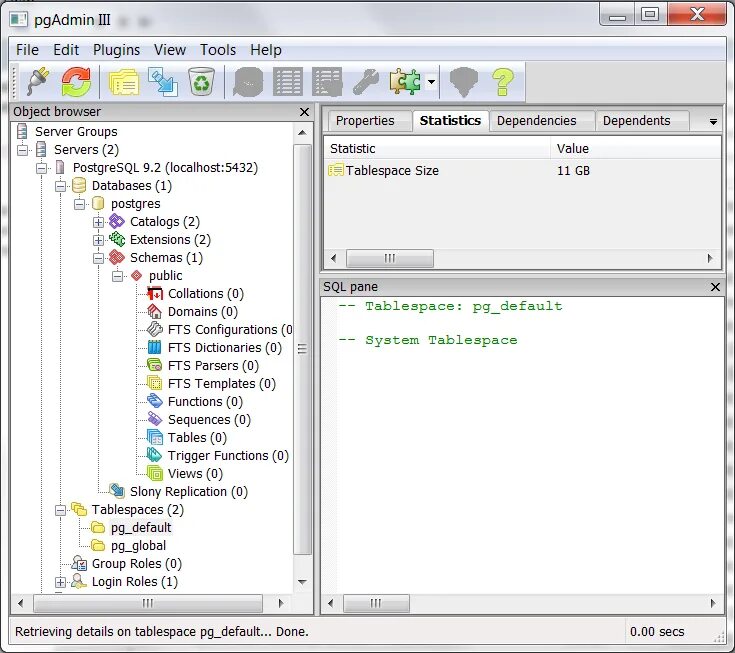Image resolution: width=735 pixels, height=653 pixels.
Task: Collapse the Databases (1) node
Action: click(x=60, y=186)
